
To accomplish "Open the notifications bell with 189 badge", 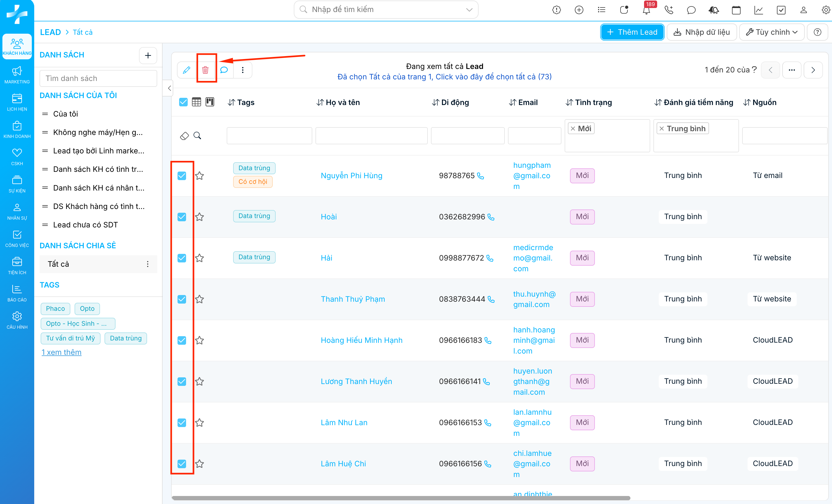I will point(646,10).
